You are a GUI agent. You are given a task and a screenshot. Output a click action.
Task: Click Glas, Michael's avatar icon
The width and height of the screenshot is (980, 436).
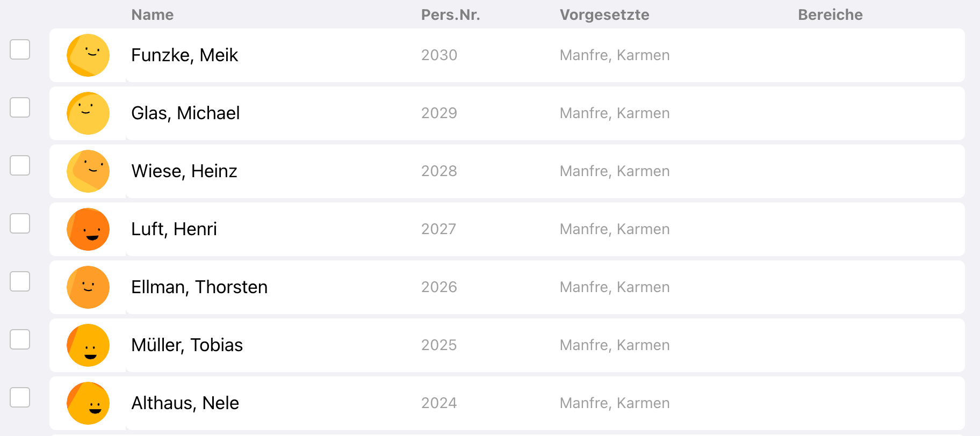click(88, 113)
